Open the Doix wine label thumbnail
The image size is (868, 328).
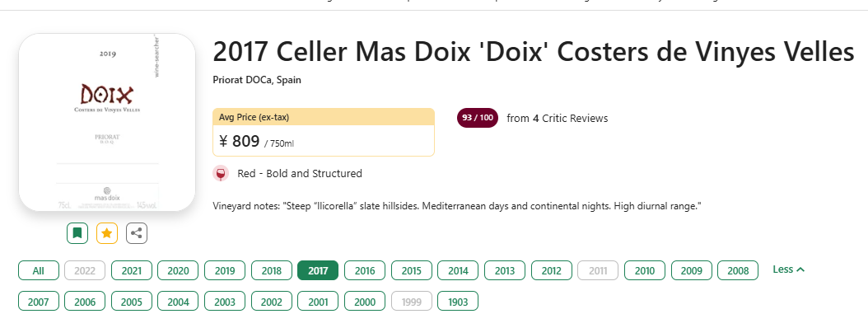(107, 122)
